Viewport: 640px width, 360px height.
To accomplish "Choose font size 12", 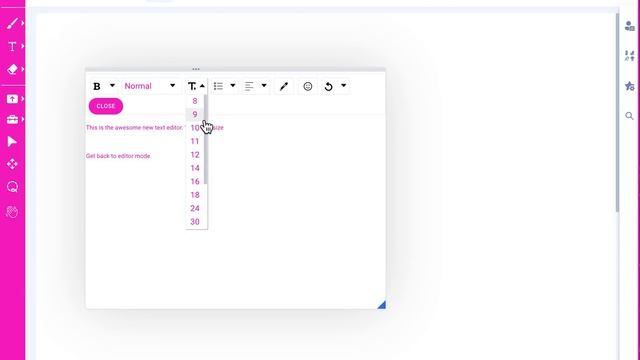I will click(195, 155).
